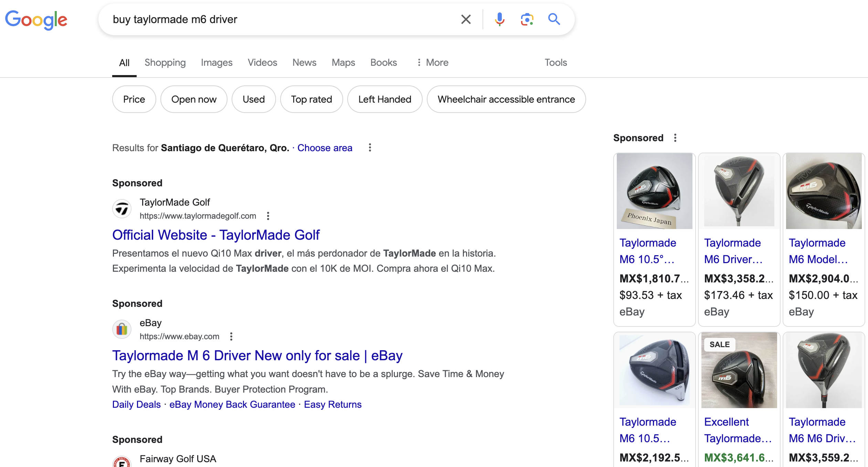
Task: Expand the Price filter chip
Action: [x=134, y=99]
